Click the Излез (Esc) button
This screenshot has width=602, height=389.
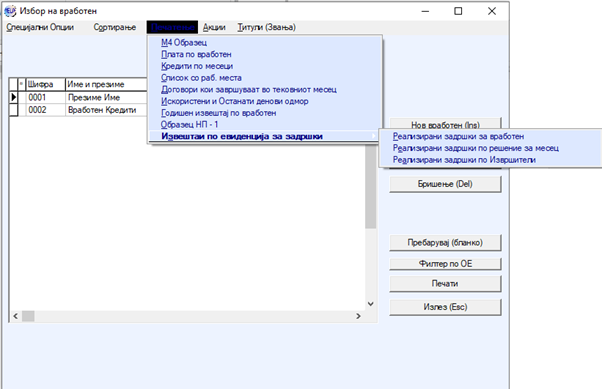click(445, 307)
